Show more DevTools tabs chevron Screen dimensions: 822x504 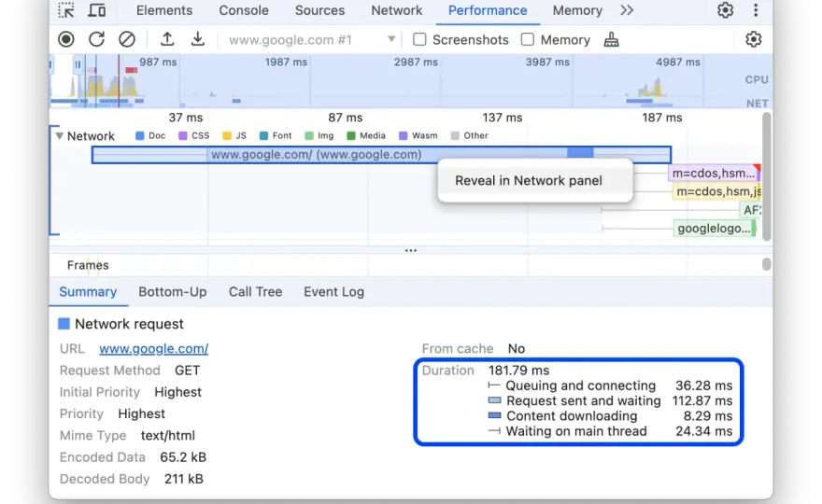point(627,10)
